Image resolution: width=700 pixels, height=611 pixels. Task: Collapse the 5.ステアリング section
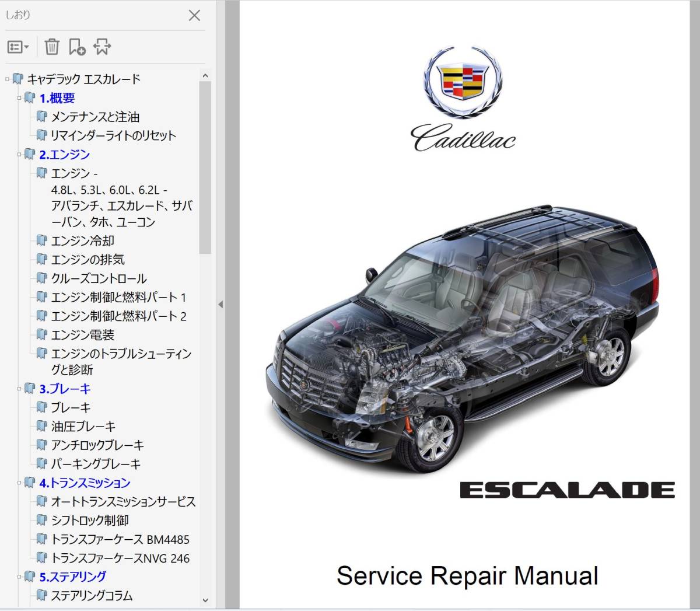tap(19, 576)
